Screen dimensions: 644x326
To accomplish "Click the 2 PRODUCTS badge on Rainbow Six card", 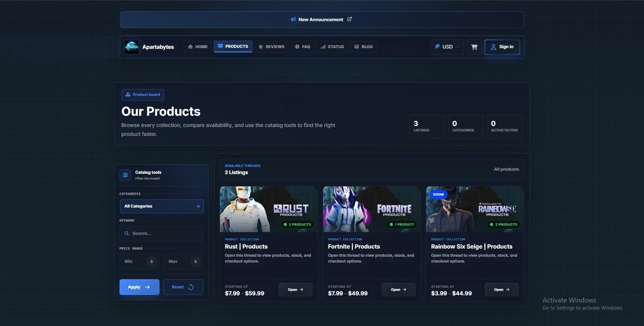I will 504,225.
